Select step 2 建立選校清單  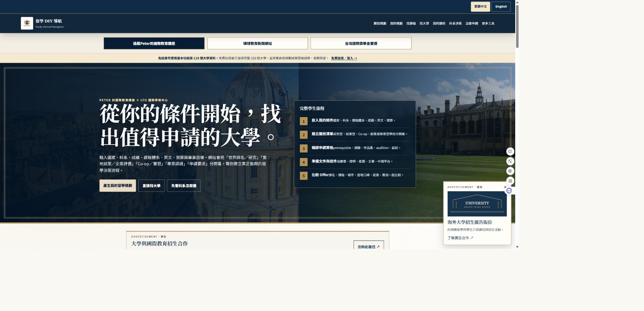click(355, 135)
